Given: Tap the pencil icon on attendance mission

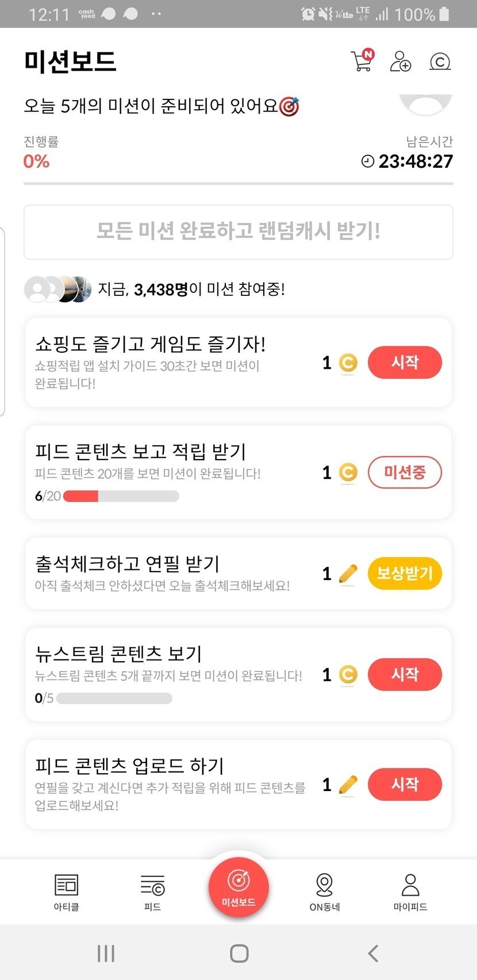Looking at the screenshot, I should click(348, 573).
